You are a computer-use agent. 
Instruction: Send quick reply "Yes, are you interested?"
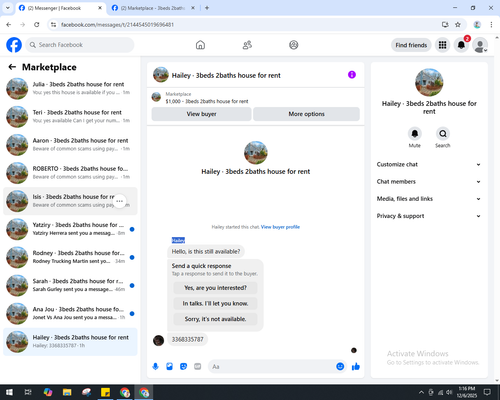(215, 288)
